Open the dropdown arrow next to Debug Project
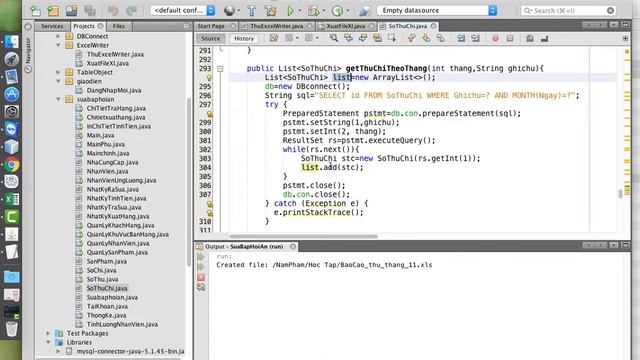 pyautogui.click(x=324, y=11)
